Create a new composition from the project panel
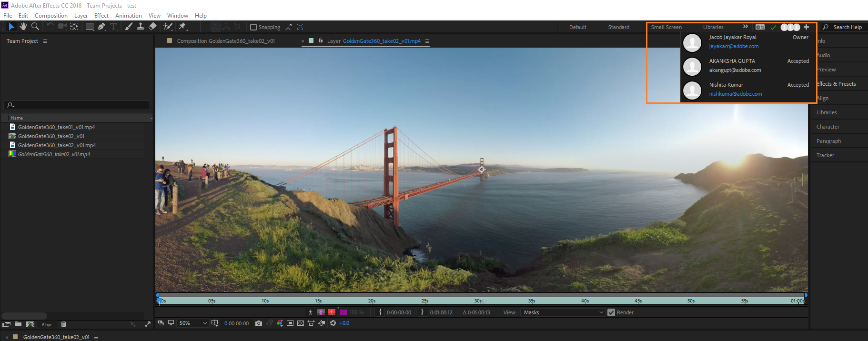 tap(30, 324)
